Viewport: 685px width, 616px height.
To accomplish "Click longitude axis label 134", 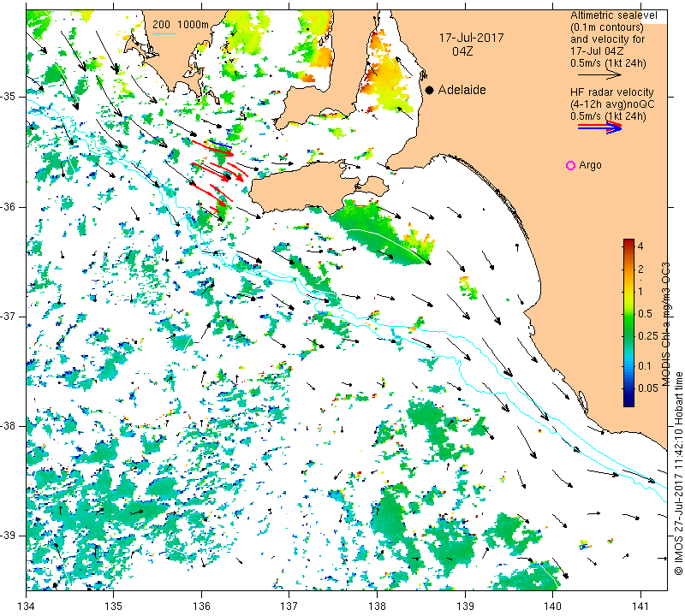I will click(26, 606).
